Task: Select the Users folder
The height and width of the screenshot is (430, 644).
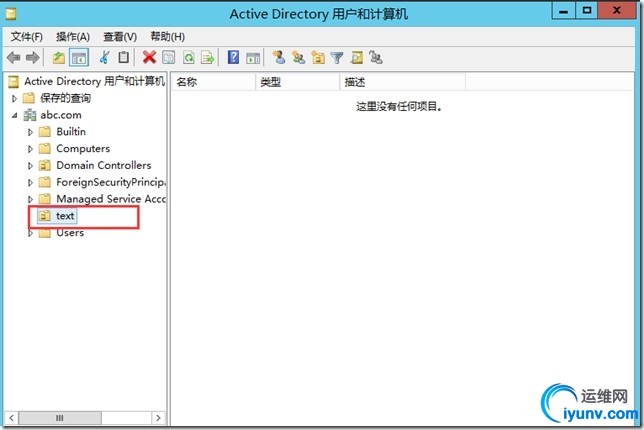Action: [70, 233]
